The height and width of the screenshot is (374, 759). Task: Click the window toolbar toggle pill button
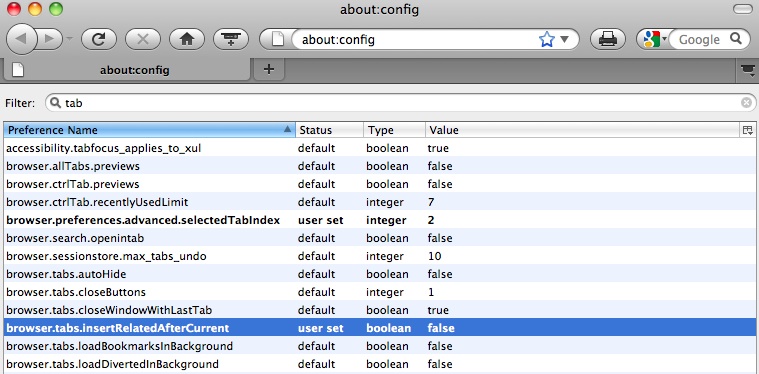pos(743,9)
